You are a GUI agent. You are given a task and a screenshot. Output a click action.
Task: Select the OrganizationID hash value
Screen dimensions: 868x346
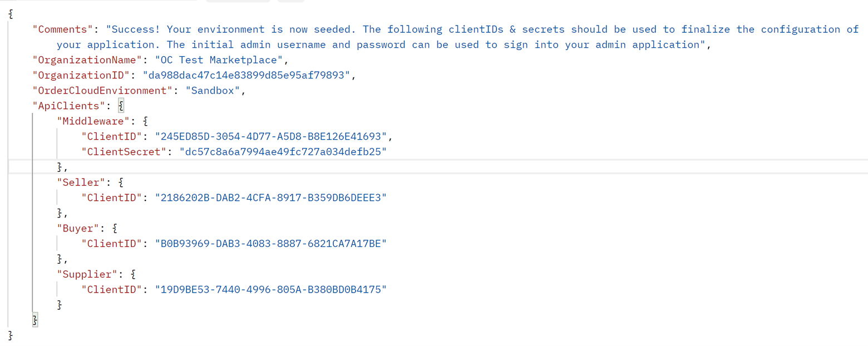click(246, 75)
